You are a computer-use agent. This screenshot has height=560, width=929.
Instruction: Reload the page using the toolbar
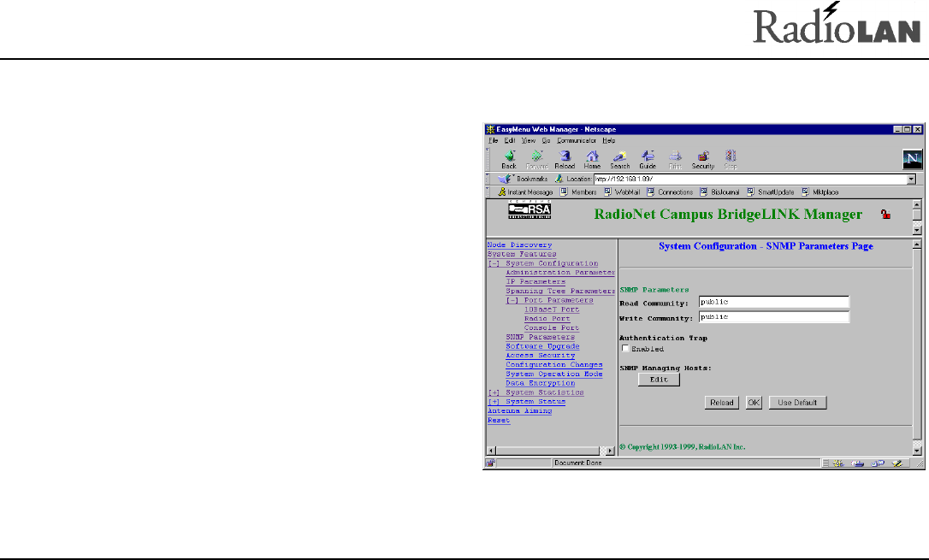tap(565, 159)
